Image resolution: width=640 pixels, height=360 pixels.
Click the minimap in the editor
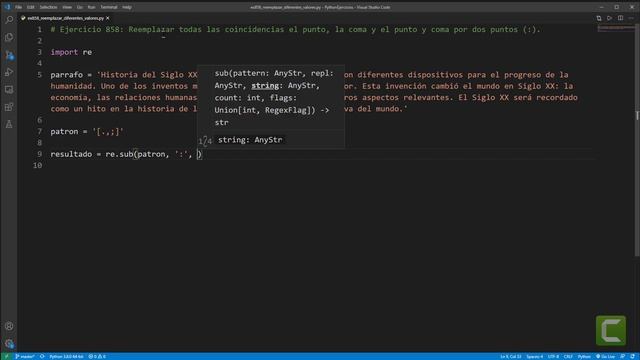tap(616, 29)
